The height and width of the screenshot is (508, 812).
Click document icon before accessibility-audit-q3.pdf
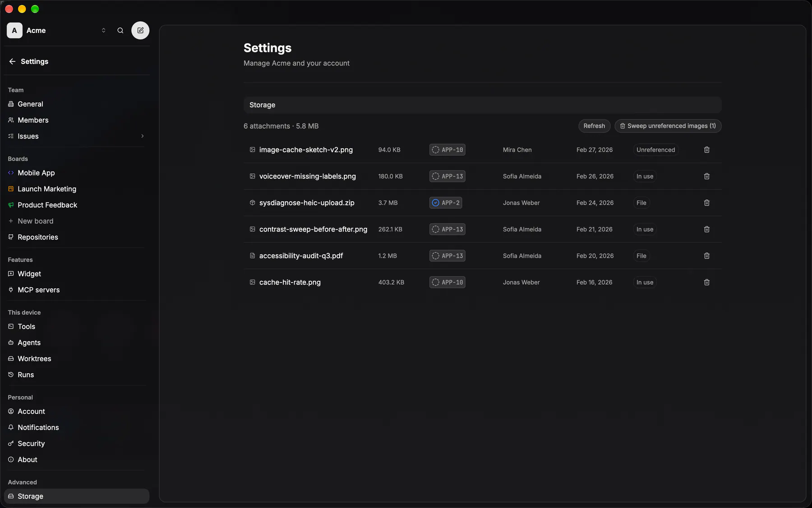pyautogui.click(x=253, y=256)
